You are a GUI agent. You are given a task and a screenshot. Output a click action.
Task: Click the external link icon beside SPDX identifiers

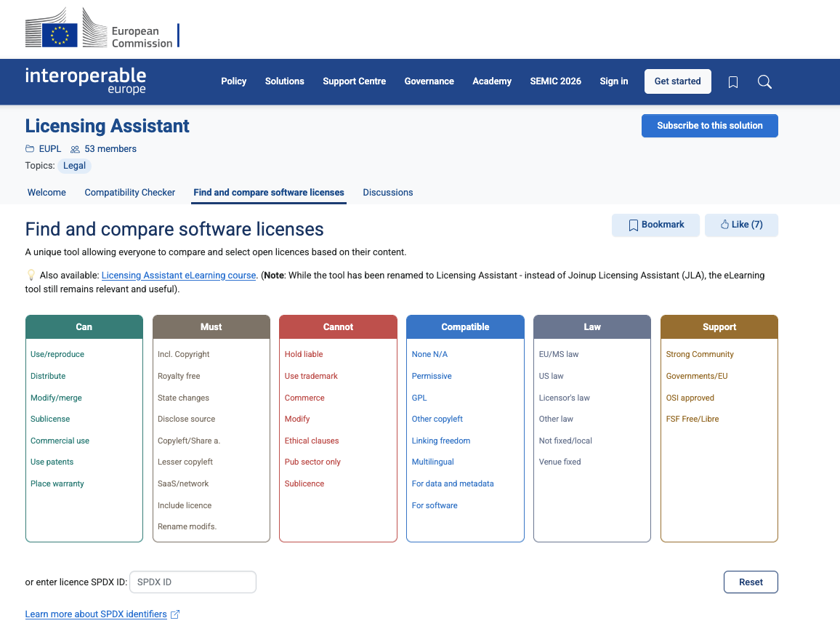coord(174,614)
